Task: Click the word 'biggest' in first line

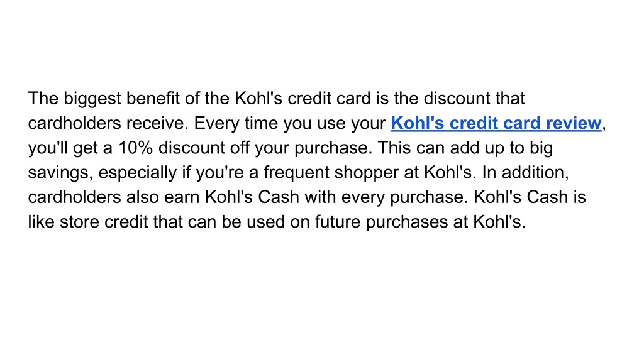Action: point(92,99)
